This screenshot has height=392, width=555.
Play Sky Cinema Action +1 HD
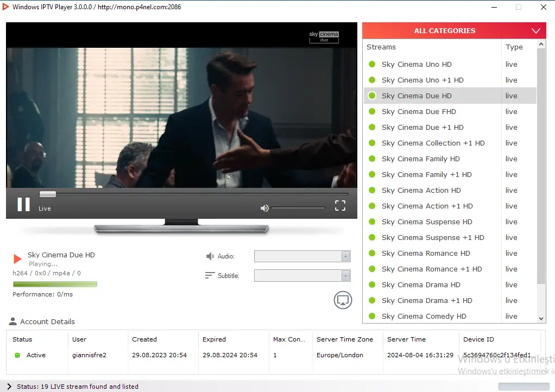450,206
